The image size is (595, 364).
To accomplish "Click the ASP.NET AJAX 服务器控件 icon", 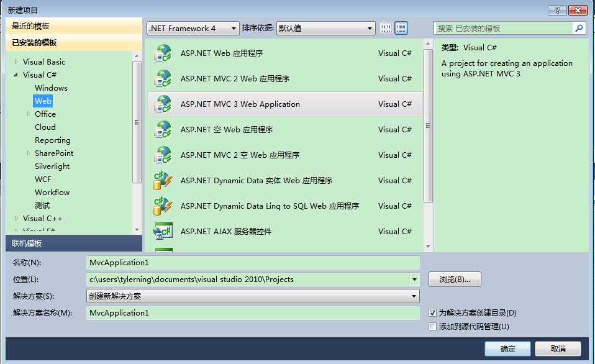I will (x=163, y=231).
